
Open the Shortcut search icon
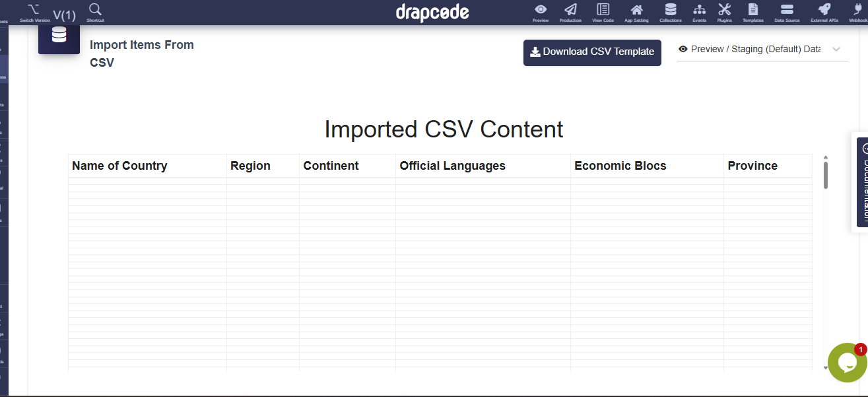(x=95, y=10)
